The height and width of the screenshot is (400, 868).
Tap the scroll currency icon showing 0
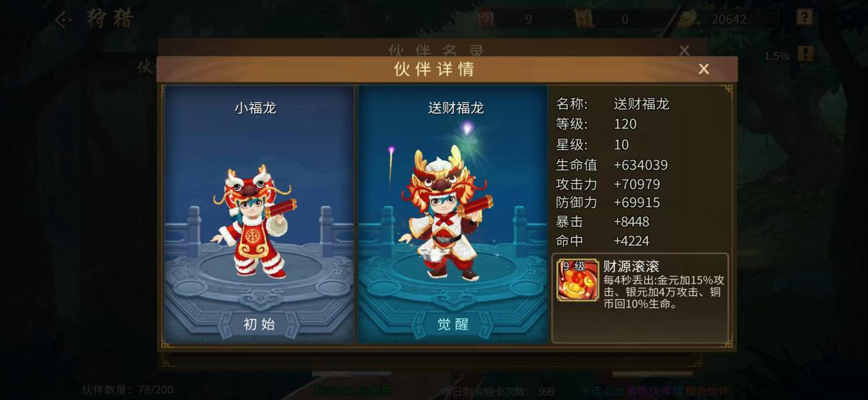click(x=584, y=19)
